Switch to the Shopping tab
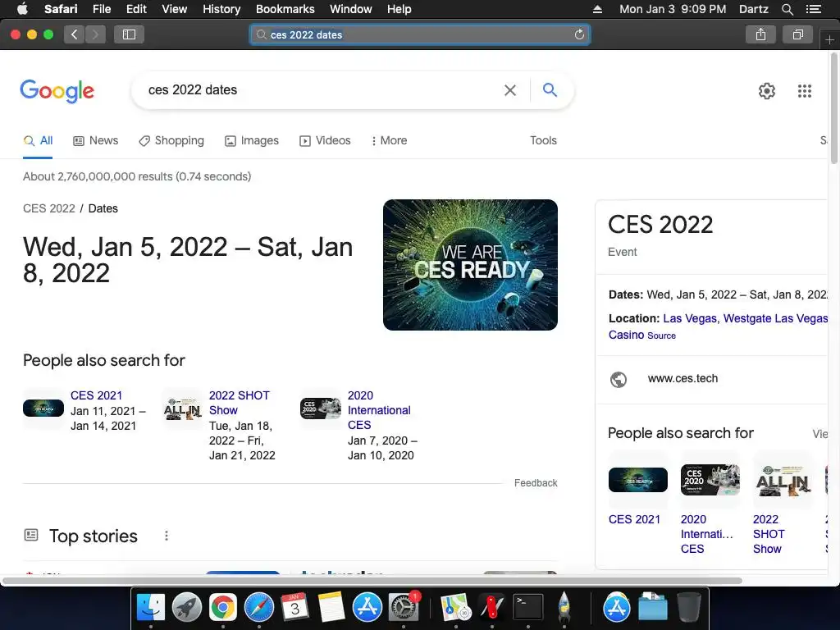Viewport: 840px width, 630px height. click(171, 140)
